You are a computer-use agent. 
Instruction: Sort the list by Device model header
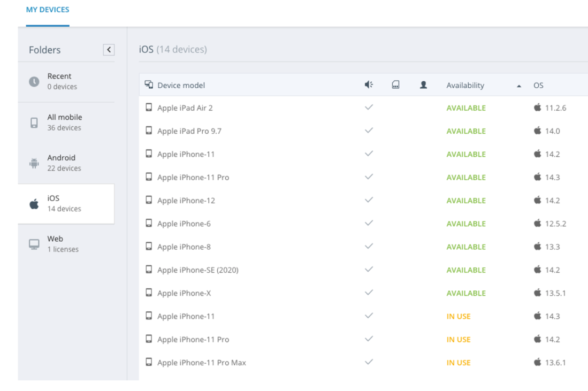point(181,86)
